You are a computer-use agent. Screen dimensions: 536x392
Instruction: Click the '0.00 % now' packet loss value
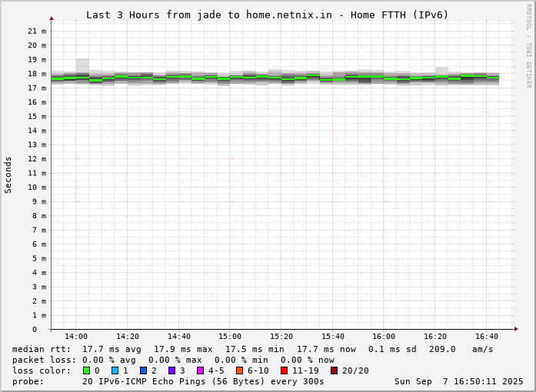(x=308, y=360)
